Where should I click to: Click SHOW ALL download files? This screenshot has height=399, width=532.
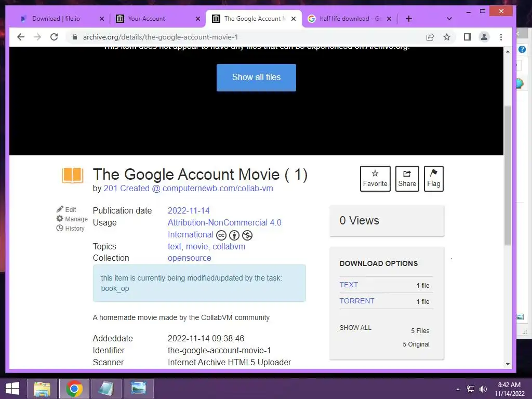coord(355,327)
